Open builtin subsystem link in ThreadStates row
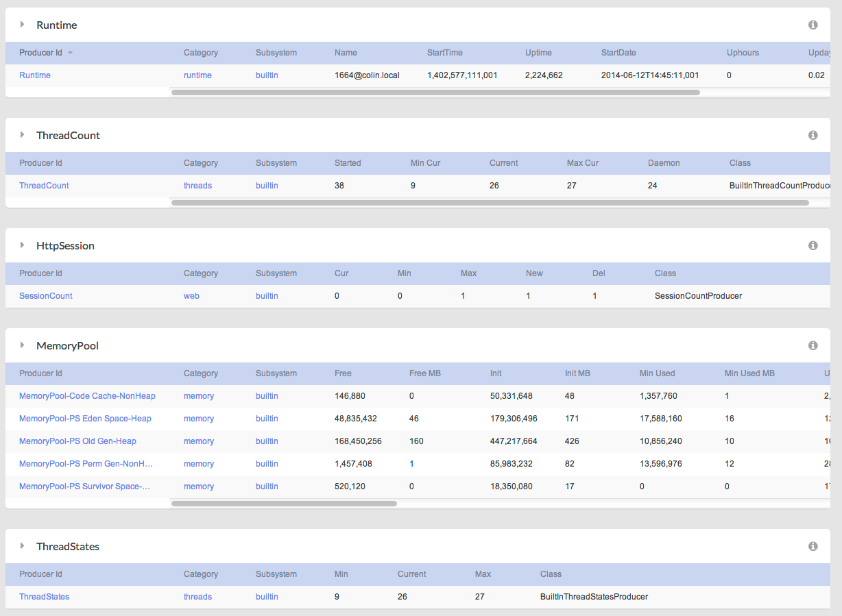842x616 pixels. pos(267,597)
